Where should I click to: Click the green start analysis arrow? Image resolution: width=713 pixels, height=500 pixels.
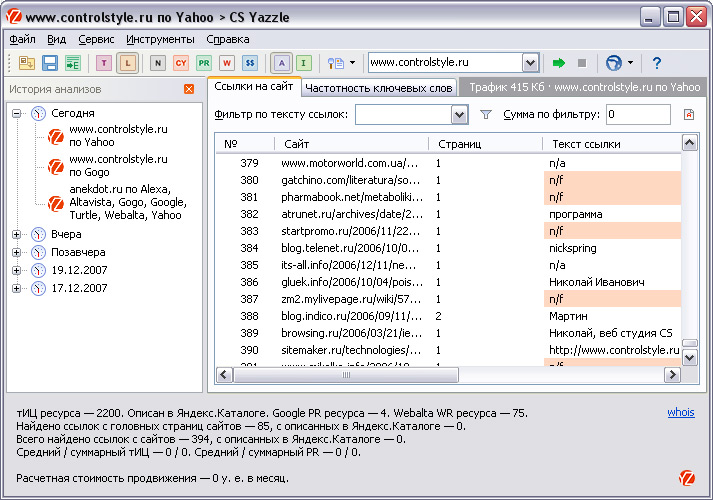[x=559, y=63]
